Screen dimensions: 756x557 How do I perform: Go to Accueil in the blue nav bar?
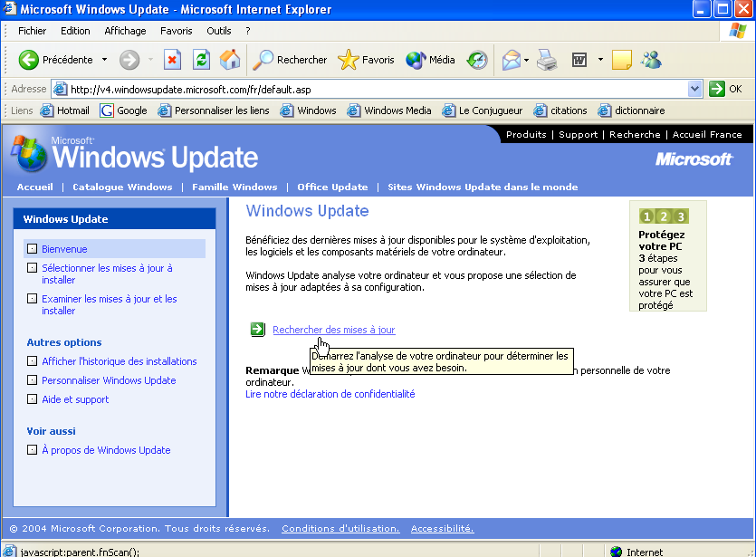(34, 187)
